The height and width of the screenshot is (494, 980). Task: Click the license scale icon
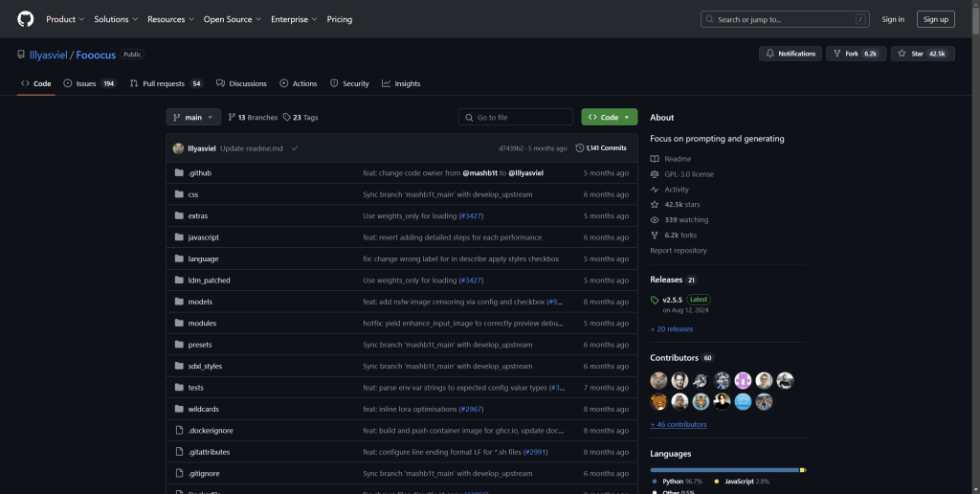pos(655,174)
